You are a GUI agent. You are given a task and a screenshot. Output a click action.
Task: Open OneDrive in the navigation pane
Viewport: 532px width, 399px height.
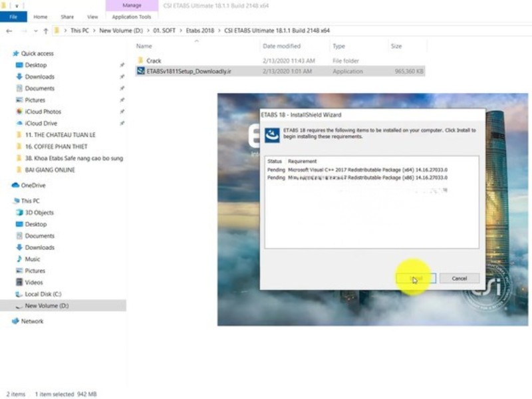click(33, 186)
